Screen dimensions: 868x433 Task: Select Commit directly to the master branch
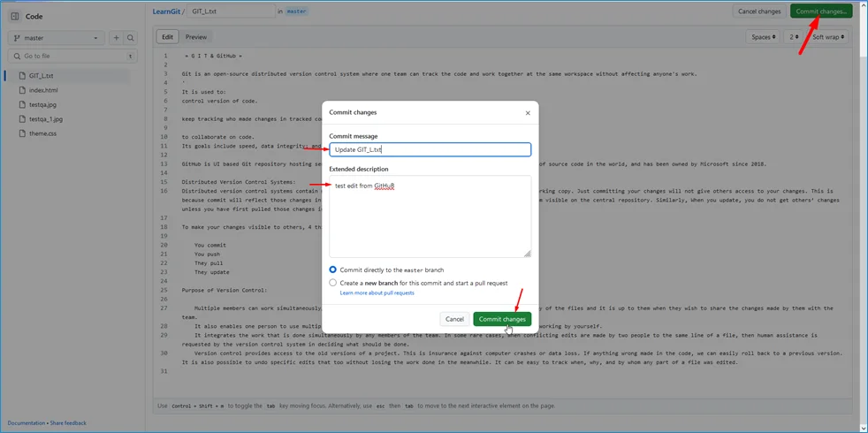point(332,270)
